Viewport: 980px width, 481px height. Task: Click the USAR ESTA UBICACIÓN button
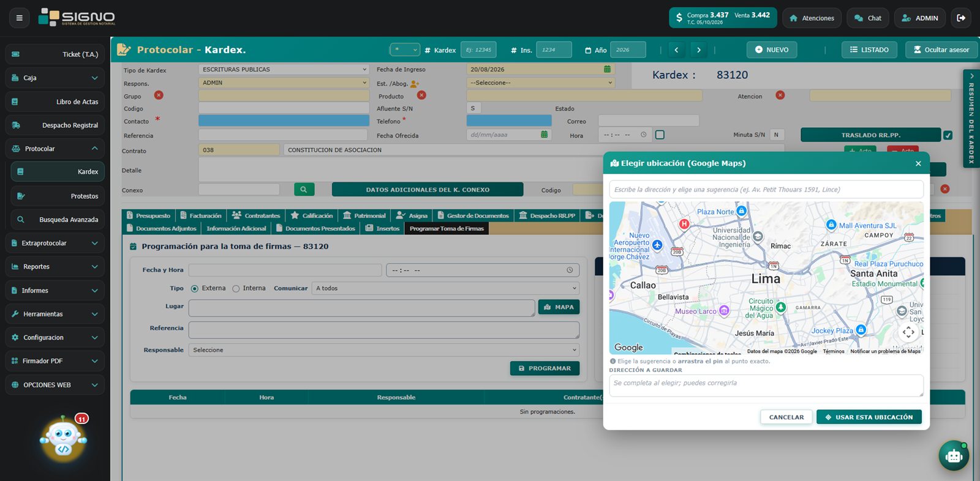click(x=869, y=417)
